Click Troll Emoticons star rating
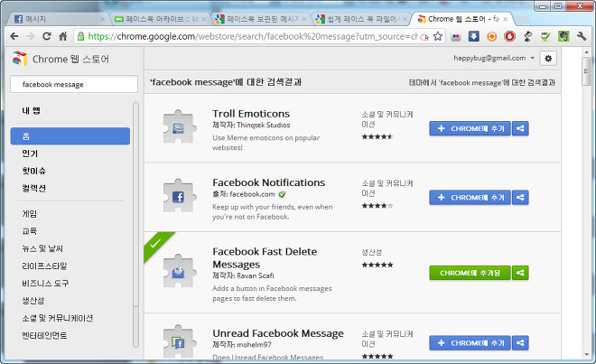Viewport: 596px width, 364px height. [x=377, y=136]
